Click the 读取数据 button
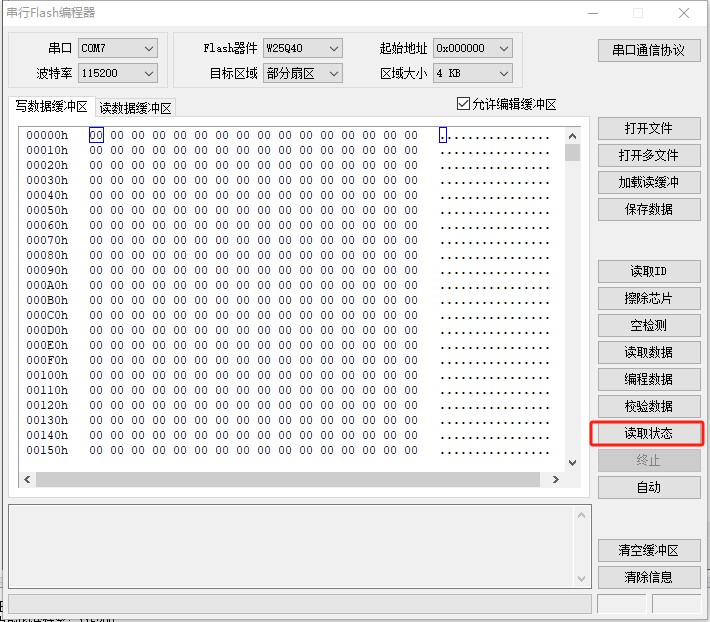 pos(648,352)
